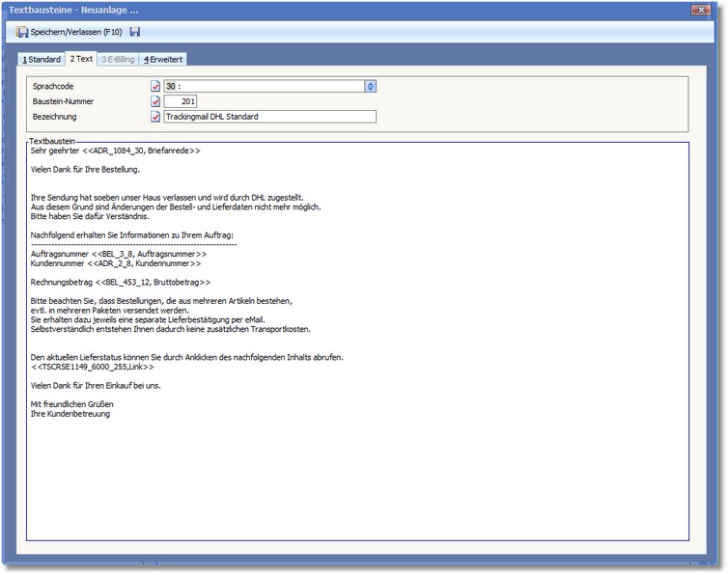Click the greyed-out 3 E-Billing tab
The height and width of the screenshot is (575, 728).
click(x=119, y=59)
